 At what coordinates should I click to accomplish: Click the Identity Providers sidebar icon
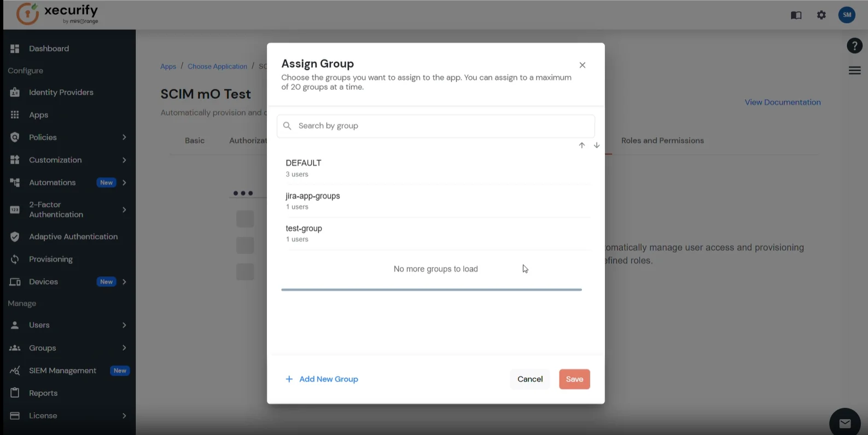(15, 92)
